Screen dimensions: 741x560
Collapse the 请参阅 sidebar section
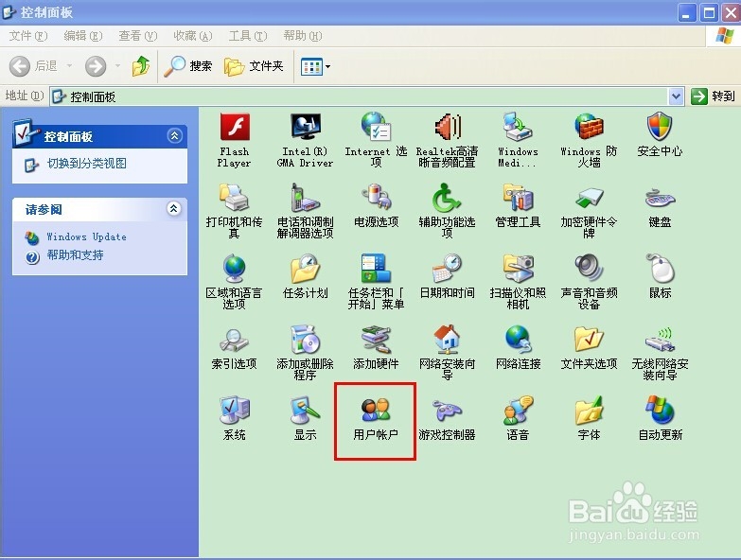pos(174,208)
